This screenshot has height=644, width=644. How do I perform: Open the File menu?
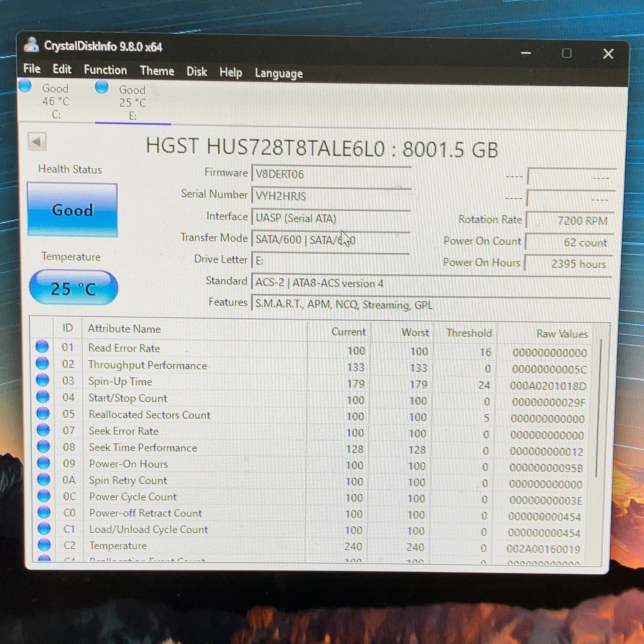[x=32, y=69]
